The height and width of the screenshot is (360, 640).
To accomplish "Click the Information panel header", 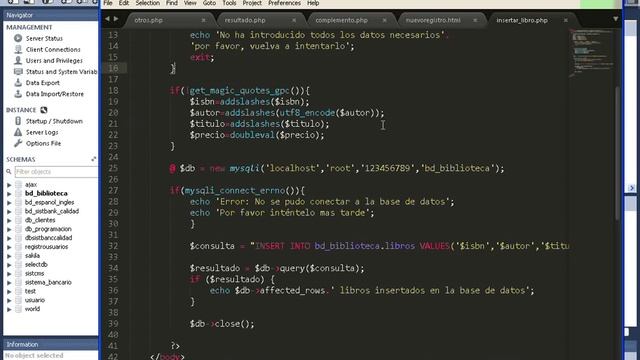I will click(x=51, y=344).
